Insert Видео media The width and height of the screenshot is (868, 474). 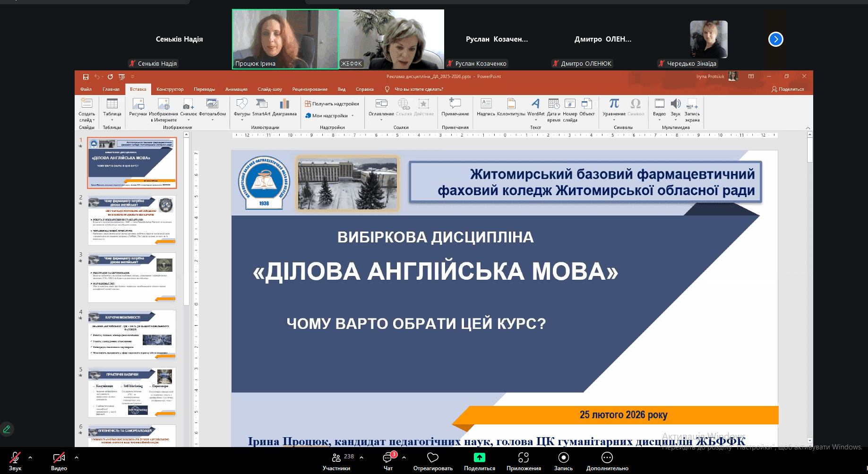(659, 109)
